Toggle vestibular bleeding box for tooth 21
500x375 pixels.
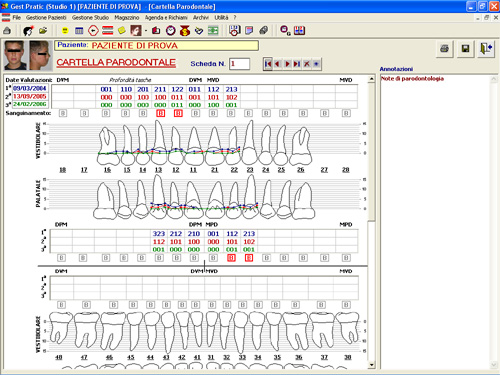[213, 113]
